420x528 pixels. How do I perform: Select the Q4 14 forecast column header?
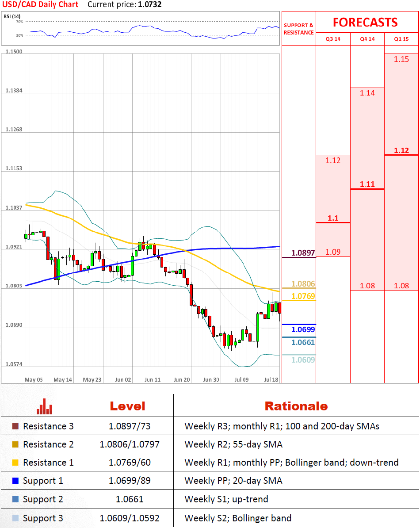367,39
